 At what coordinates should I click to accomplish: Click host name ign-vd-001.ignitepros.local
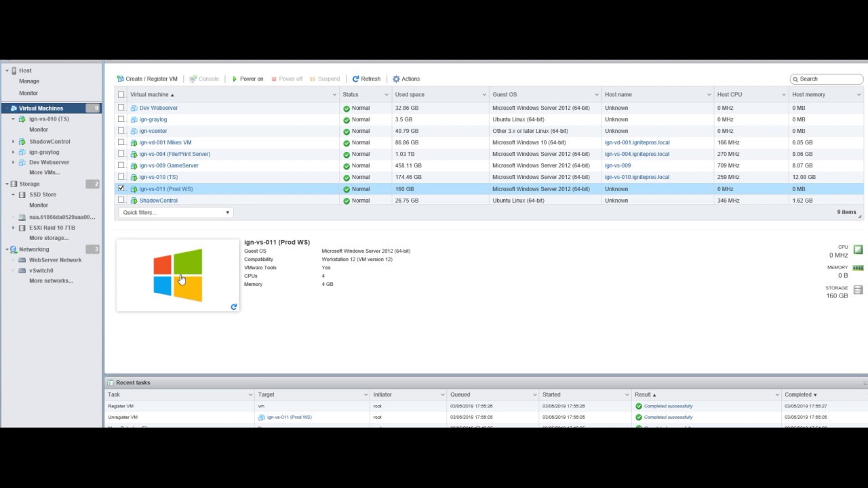637,142
